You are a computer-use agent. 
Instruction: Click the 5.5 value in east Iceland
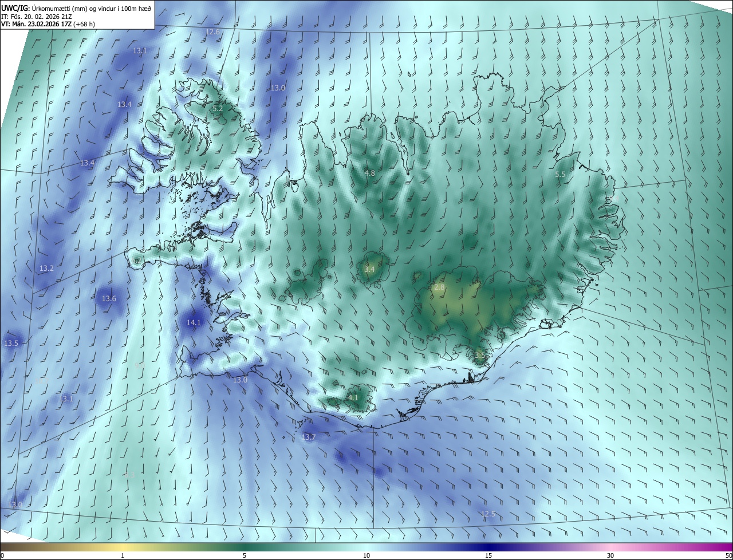560,175
